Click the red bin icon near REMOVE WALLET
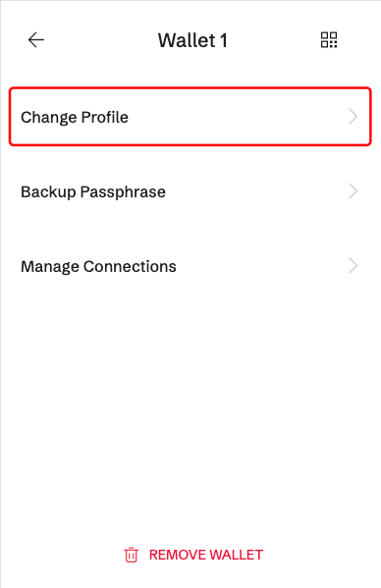381x588 pixels. (x=132, y=555)
